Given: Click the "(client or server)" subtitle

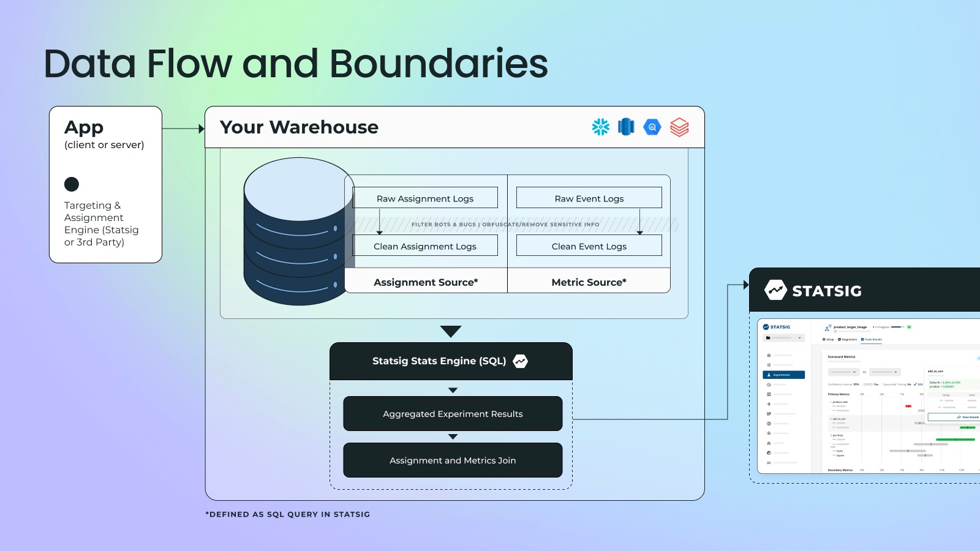Looking at the screenshot, I should tap(104, 145).
